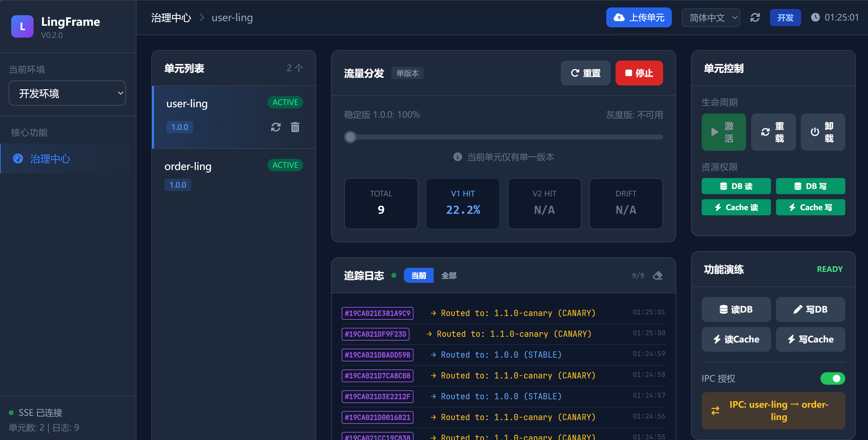868x440 pixels.
Task: Click the 稳定版 1.0.0: 100% label
Action: coord(382,115)
